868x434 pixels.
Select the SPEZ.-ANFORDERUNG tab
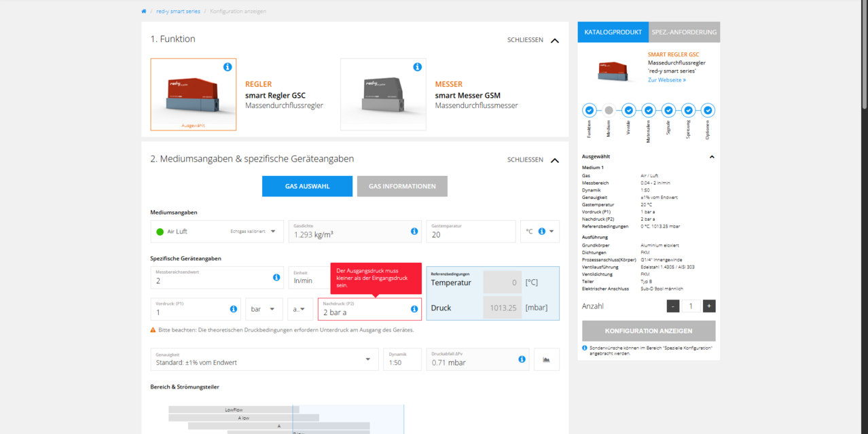pyautogui.click(x=684, y=32)
